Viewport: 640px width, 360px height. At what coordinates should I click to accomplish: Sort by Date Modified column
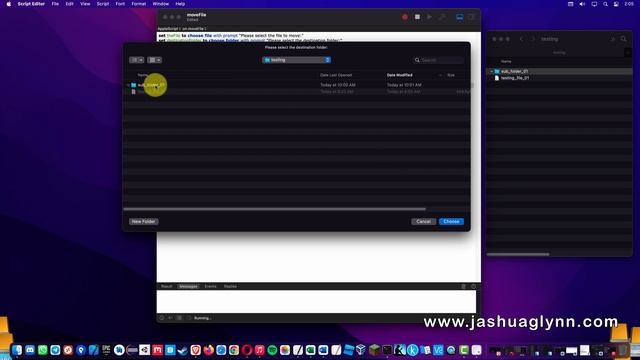pyautogui.click(x=400, y=75)
